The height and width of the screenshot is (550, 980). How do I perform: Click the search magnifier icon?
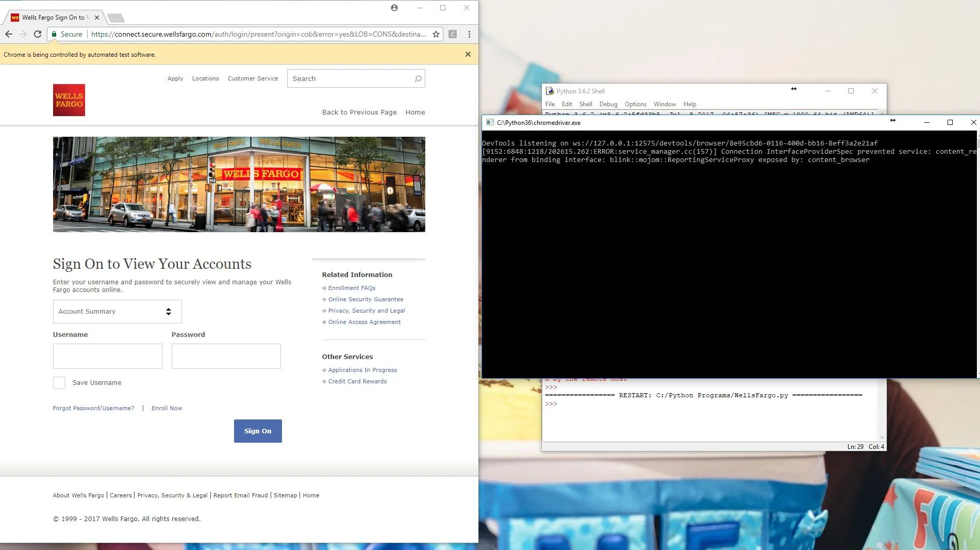(418, 78)
